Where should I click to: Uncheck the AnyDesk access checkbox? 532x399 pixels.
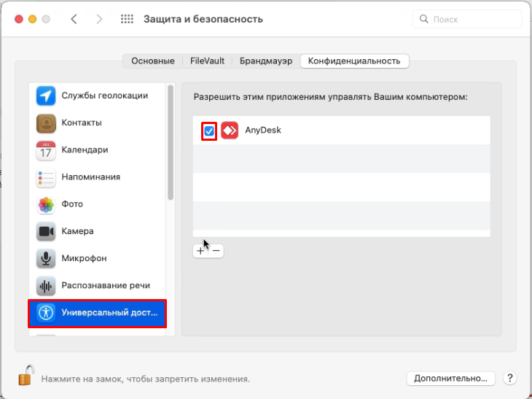209,131
